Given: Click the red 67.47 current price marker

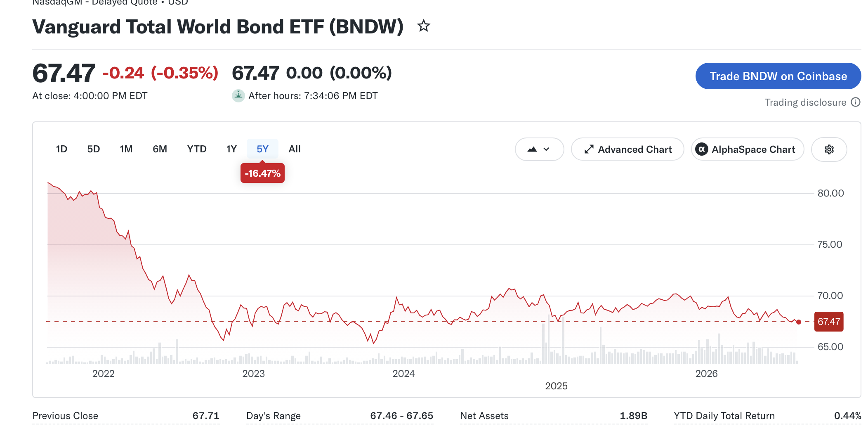Looking at the screenshot, I should [828, 322].
